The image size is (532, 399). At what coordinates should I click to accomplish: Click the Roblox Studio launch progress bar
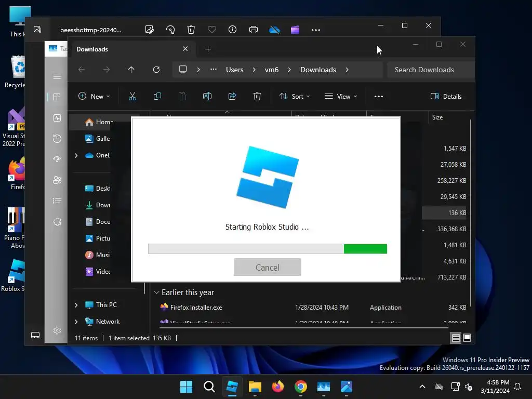(x=268, y=249)
